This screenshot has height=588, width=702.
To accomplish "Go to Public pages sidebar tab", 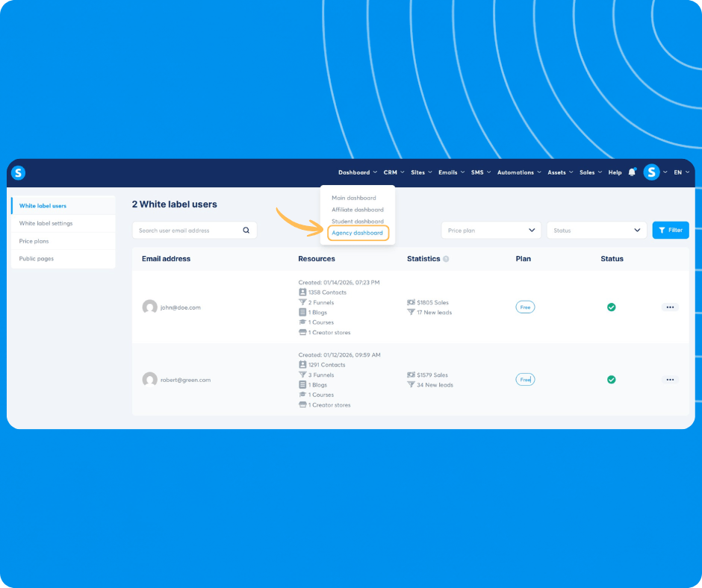I will point(63,259).
